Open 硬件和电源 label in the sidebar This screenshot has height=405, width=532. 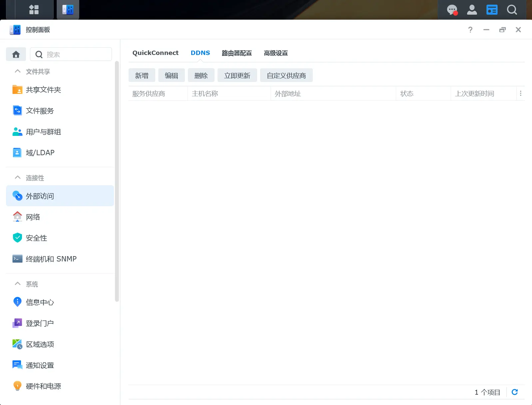[44, 386]
